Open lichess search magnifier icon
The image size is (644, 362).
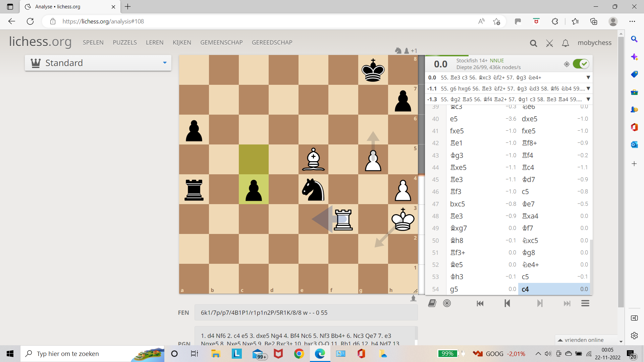click(533, 43)
